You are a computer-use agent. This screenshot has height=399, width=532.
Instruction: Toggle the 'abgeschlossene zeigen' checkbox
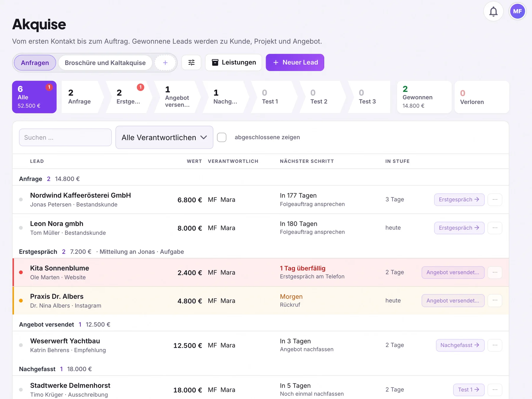(222, 137)
